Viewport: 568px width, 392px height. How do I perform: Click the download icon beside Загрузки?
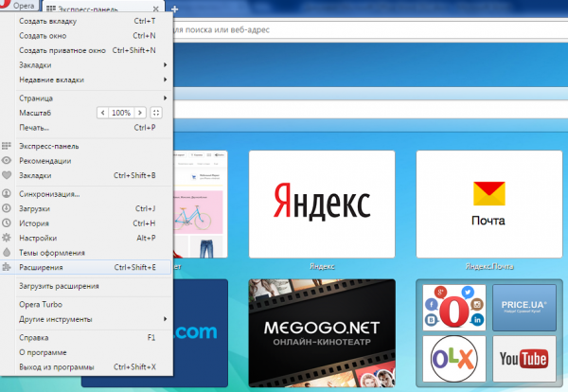pyautogui.click(x=7, y=208)
